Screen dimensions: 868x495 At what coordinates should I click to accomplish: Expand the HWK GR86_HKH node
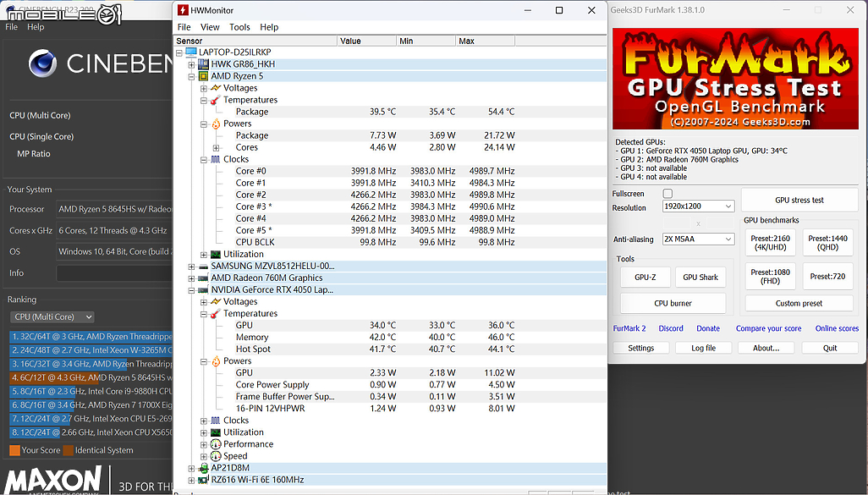tap(191, 64)
